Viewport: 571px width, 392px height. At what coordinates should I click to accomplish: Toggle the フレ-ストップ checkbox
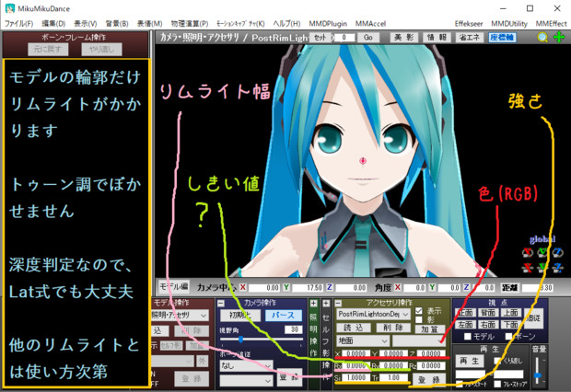coord(497,384)
